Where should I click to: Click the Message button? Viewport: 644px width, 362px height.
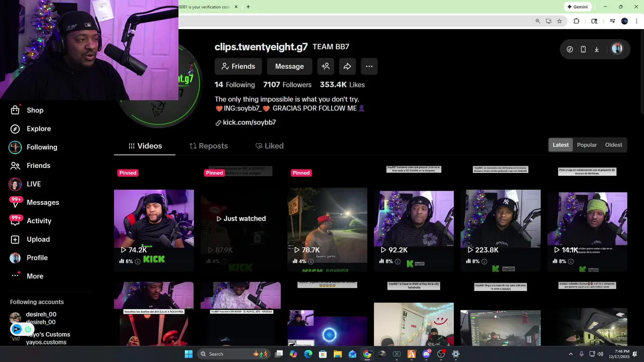click(x=289, y=66)
